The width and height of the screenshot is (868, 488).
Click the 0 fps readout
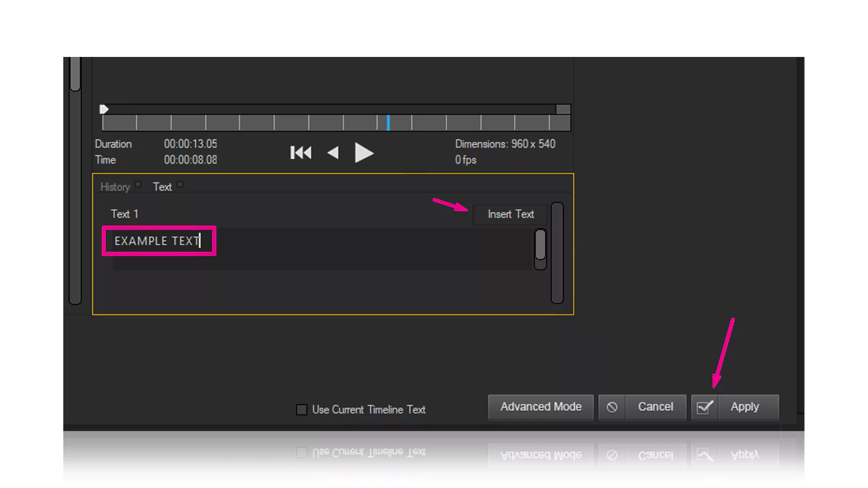coord(466,160)
